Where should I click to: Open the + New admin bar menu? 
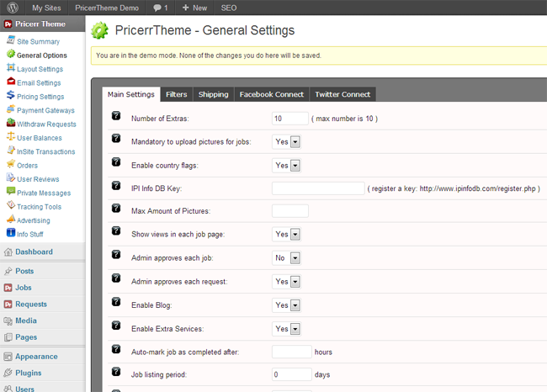(x=194, y=8)
